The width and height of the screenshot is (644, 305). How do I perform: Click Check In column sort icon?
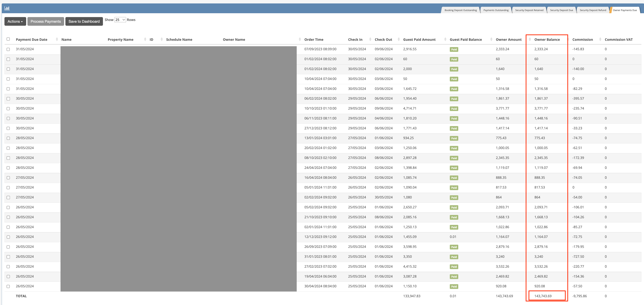370,39
